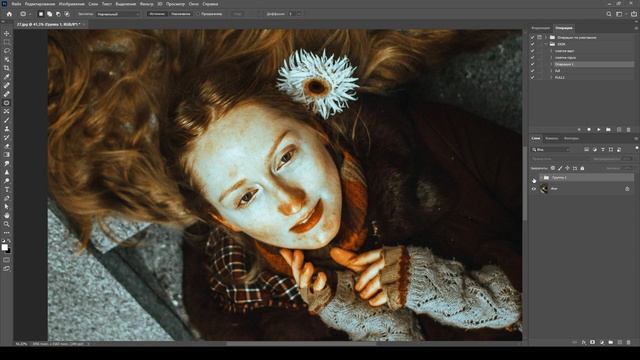Select the Rectangular Marquee tool
Viewport: 640px width, 360px height.
click(x=7, y=42)
